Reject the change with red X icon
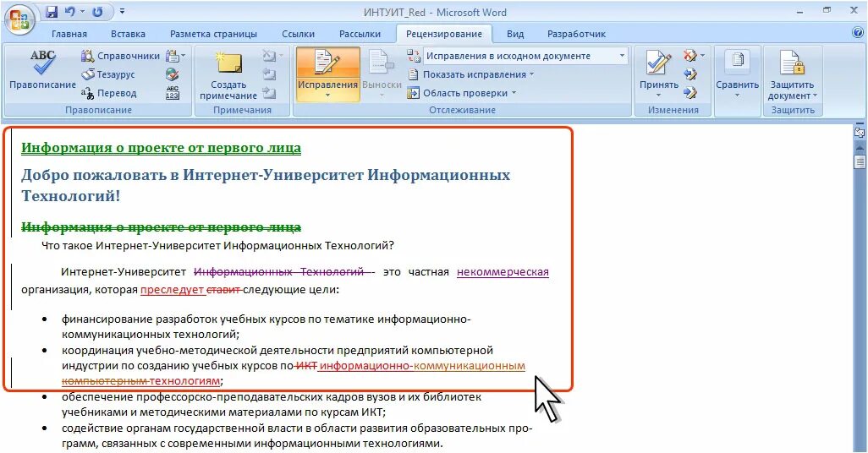 (689, 55)
